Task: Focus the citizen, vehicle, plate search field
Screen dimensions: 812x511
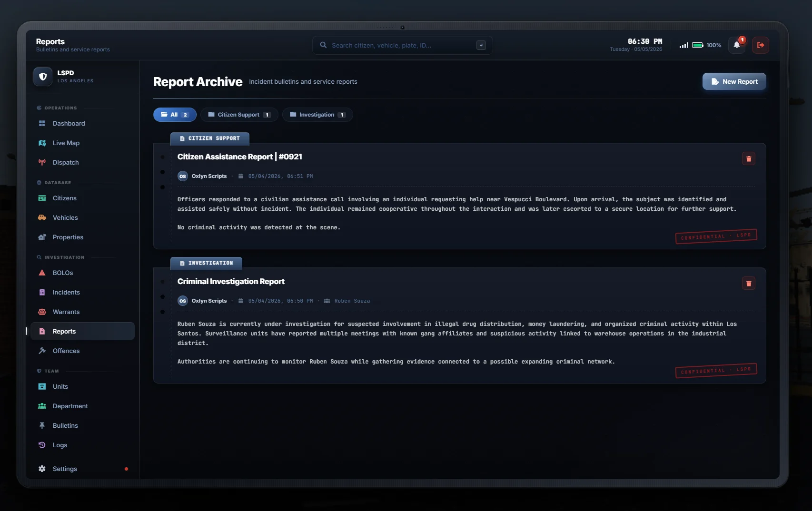Action: (x=402, y=45)
